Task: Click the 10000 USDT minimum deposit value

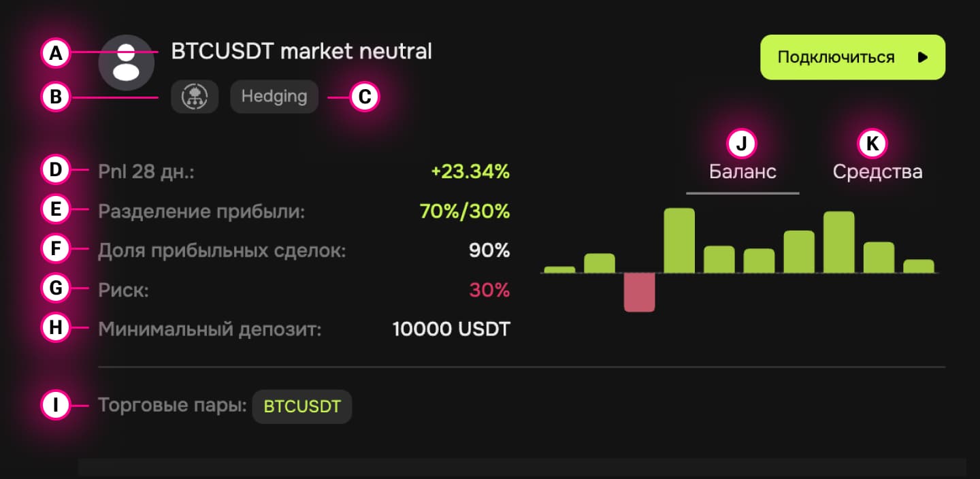Action: point(451,330)
